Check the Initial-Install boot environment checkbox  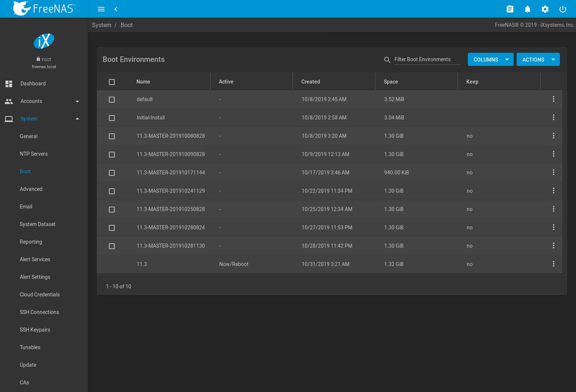(112, 118)
